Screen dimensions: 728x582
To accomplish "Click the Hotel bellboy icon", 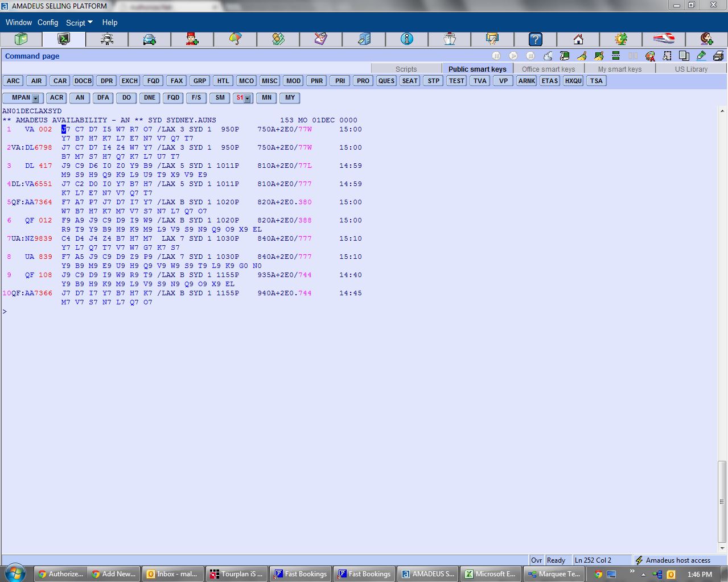I will 192,39.
